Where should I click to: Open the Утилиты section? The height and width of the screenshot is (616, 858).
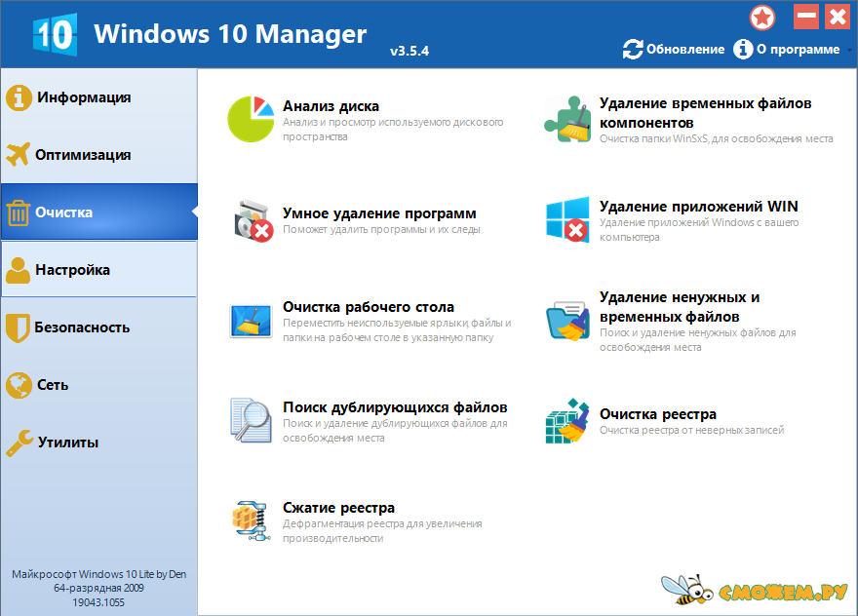point(99,443)
